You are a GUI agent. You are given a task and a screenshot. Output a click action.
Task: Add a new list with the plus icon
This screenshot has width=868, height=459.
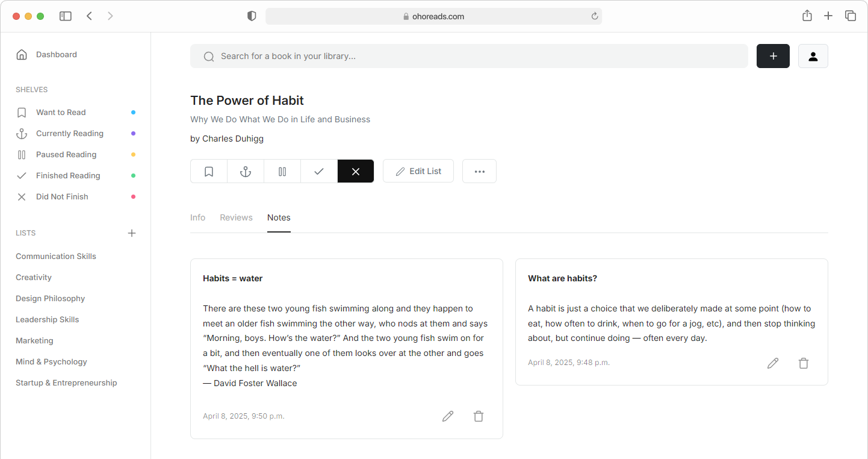tap(132, 233)
